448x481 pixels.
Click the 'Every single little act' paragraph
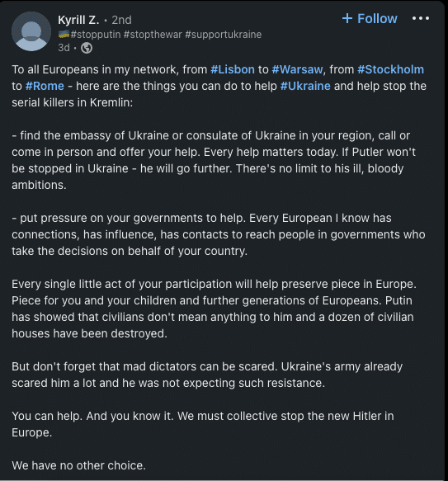[x=214, y=309]
